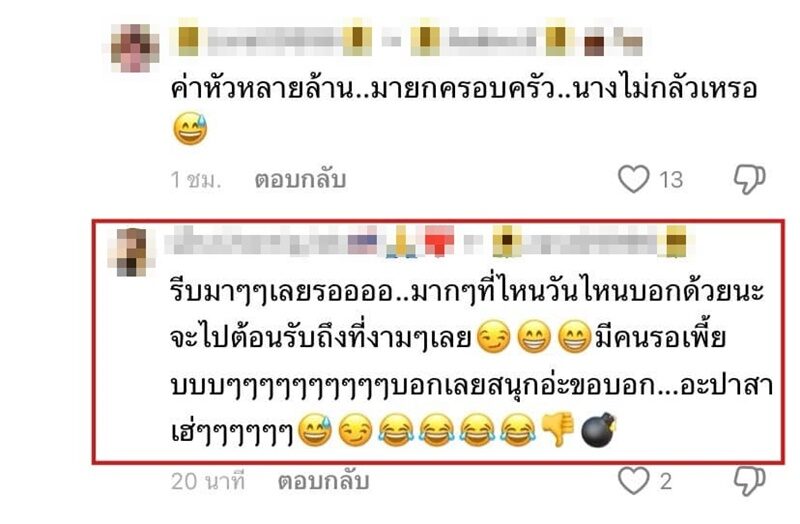
Task: Open the blurred username above รีบมาๆๆเลย comment
Action: point(428,241)
